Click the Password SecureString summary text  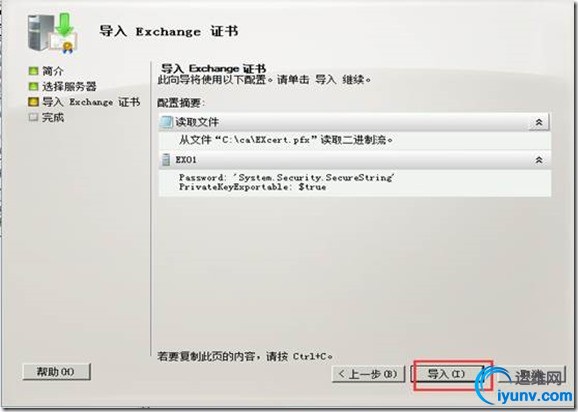(x=286, y=178)
